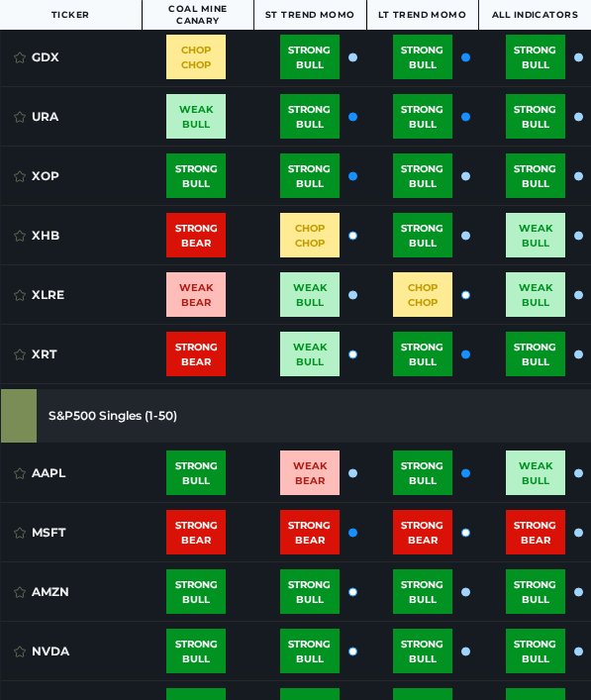Open the AAPL ticker name
Screen dimensions: 591x700
49,473
